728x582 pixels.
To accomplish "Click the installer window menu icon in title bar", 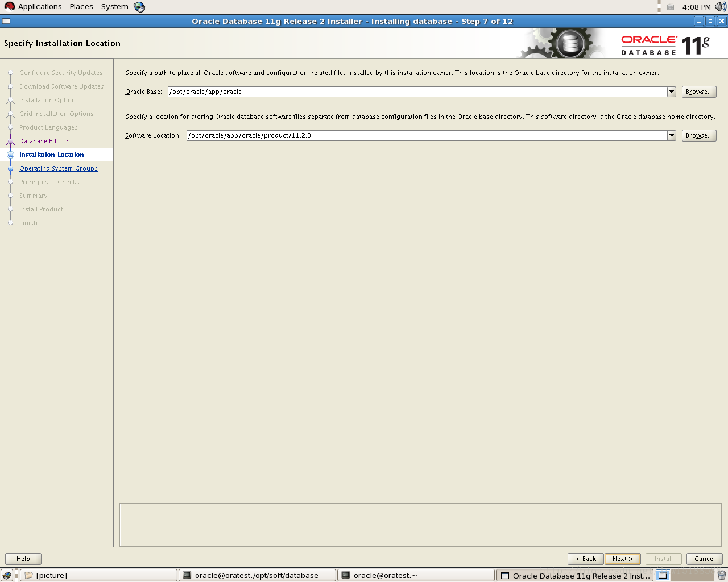I will [x=6, y=21].
